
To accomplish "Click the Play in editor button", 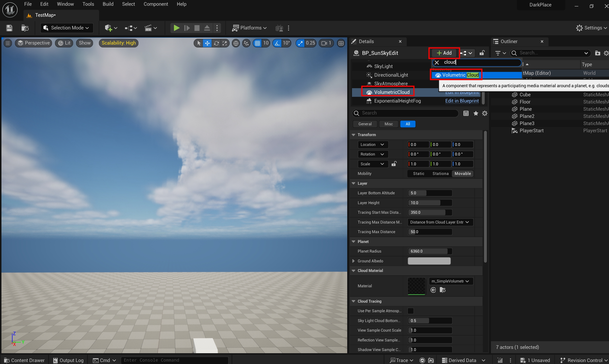I will click(x=176, y=28).
